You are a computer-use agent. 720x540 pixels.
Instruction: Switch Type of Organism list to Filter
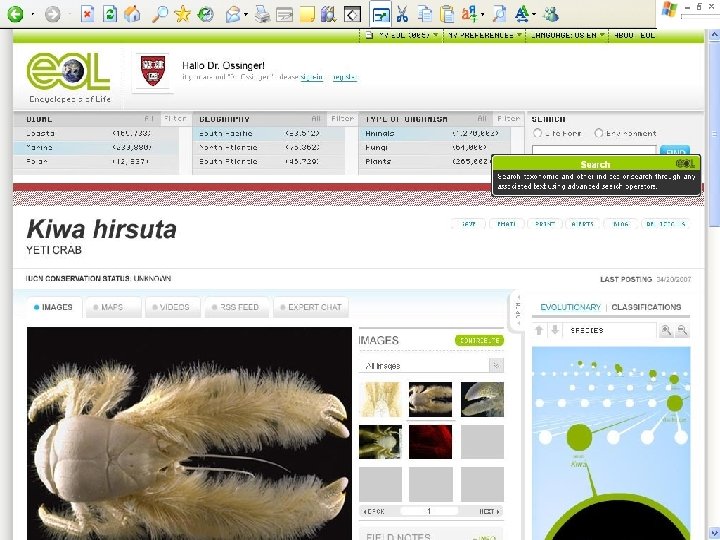pos(508,119)
